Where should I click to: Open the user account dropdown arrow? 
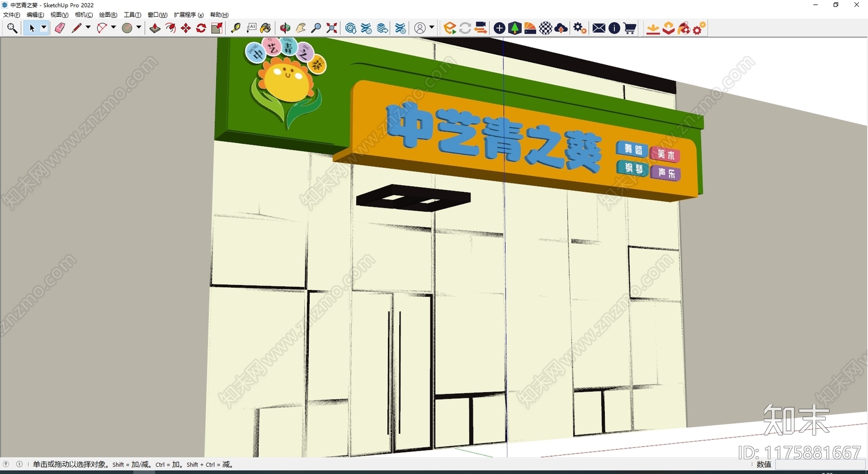[432, 28]
